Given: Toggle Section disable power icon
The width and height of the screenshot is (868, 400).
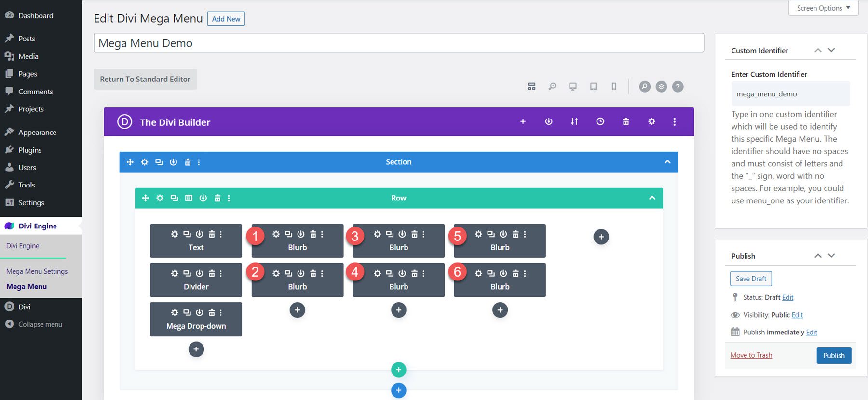Looking at the screenshot, I should [x=173, y=162].
